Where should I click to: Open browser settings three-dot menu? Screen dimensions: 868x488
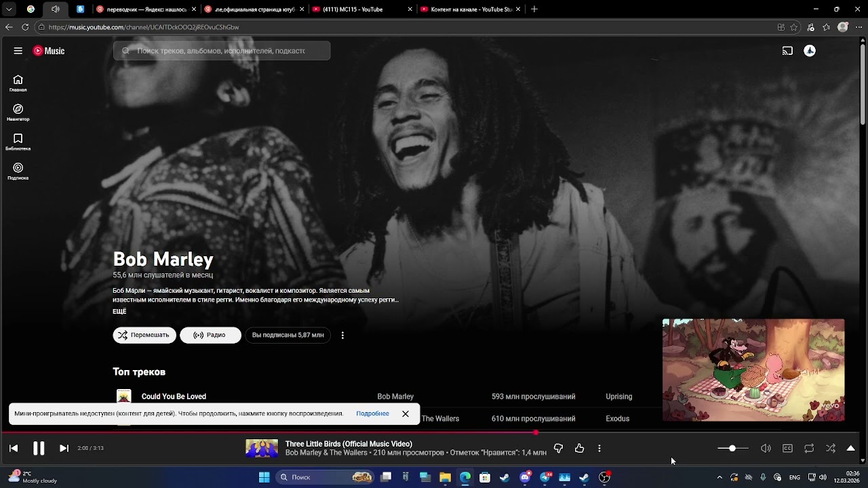point(859,27)
